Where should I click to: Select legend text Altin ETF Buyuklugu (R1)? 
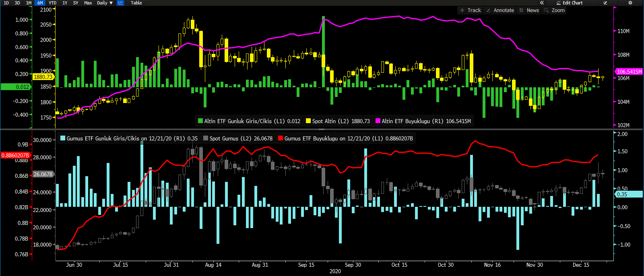413,121
